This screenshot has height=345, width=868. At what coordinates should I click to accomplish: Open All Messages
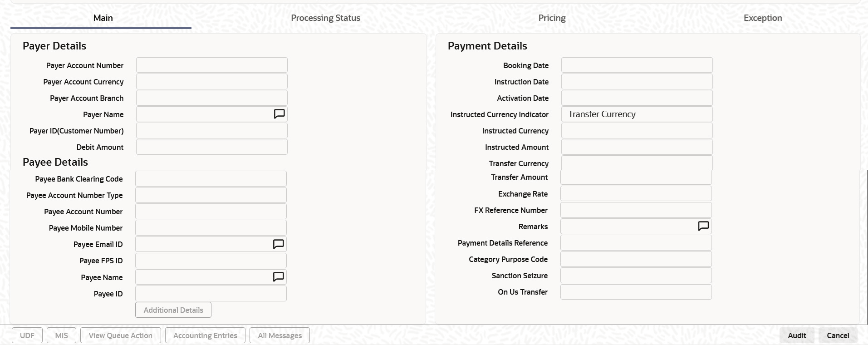tap(280, 335)
